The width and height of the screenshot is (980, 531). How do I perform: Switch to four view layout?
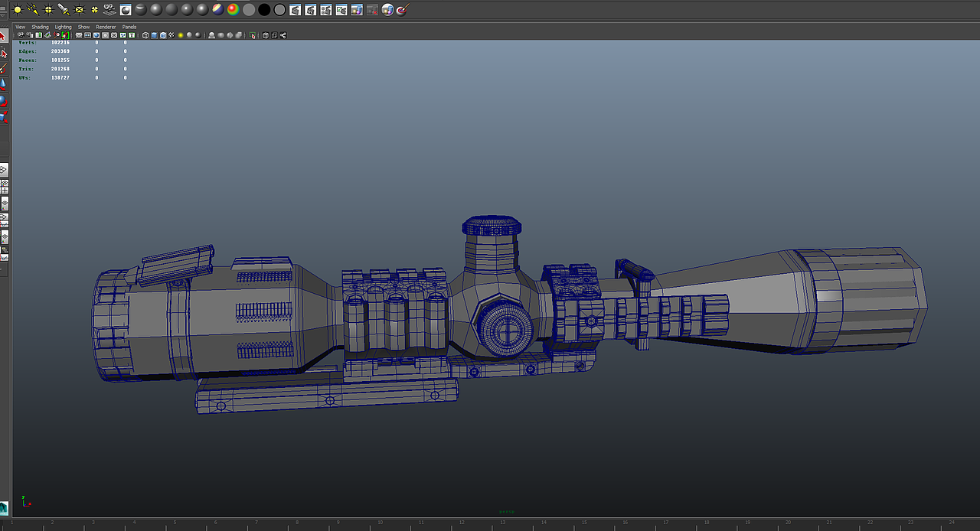pos(3,186)
